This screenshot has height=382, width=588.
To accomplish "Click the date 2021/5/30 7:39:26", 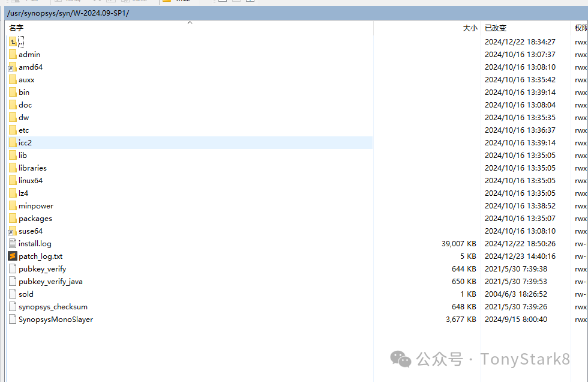I will pos(516,307).
